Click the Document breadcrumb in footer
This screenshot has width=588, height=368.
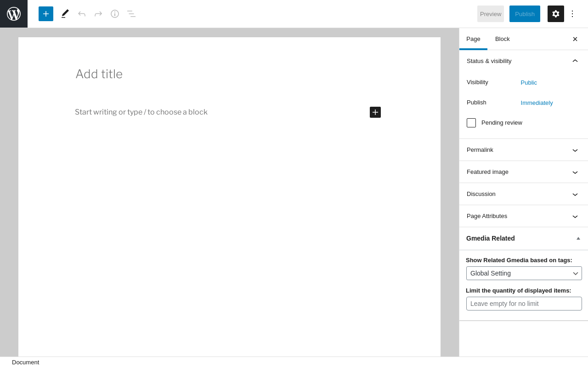(x=26, y=362)
